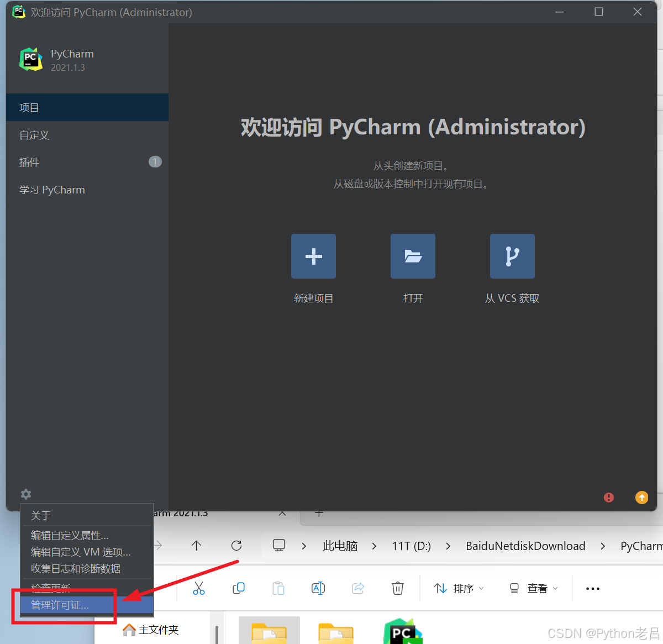Close the Explorer tab
Viewport: 663px width, 644px height.
pos(282,514)
